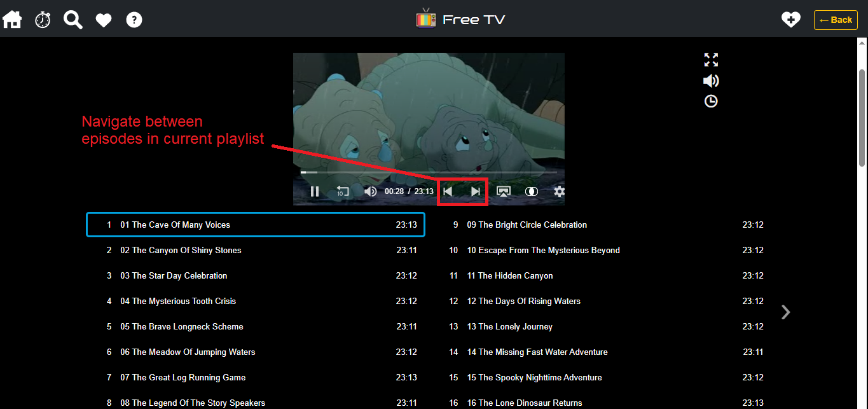Play 14 The Missing Fast Water Adventure
Screen dimensions: 868x409
[602, 352]
